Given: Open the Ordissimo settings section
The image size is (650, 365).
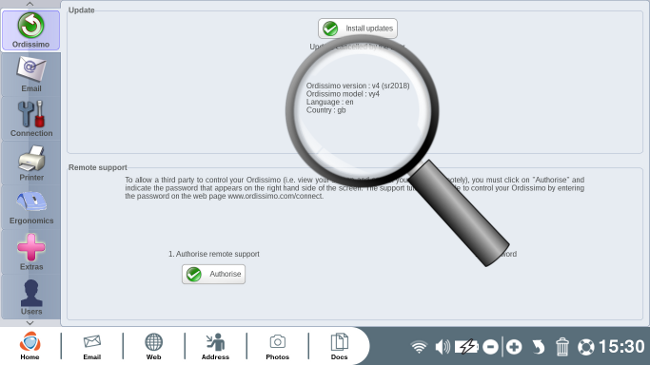Looking at the screenshot, I should (x=31, y=30).
